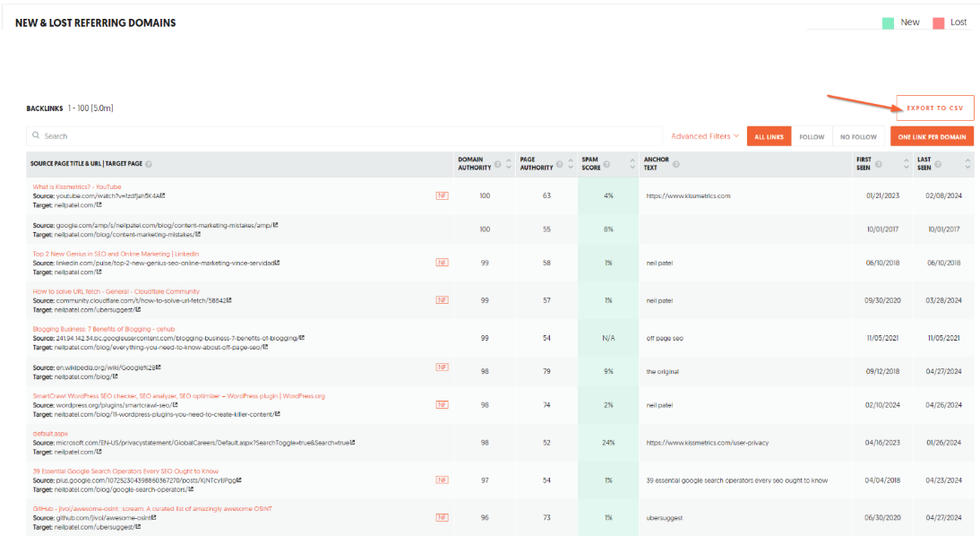The width and height of the screenshot is (980, 536).
Task: Open external link icon for en.wikipedia.org source
Action: [159, 367]
